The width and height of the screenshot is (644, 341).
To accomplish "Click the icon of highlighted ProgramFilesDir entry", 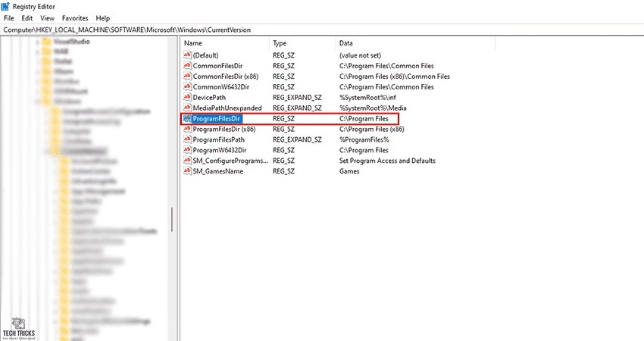I will (x=187, y=118).
